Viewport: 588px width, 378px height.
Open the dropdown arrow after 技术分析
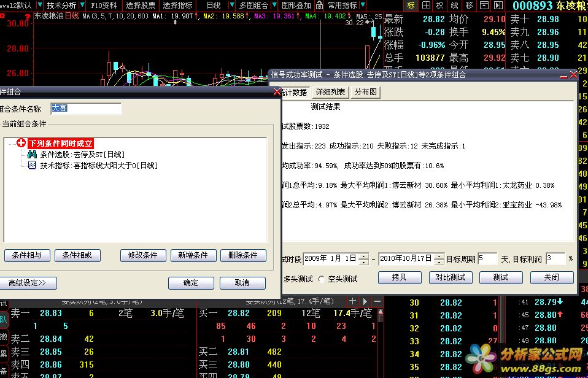[82, 6]
